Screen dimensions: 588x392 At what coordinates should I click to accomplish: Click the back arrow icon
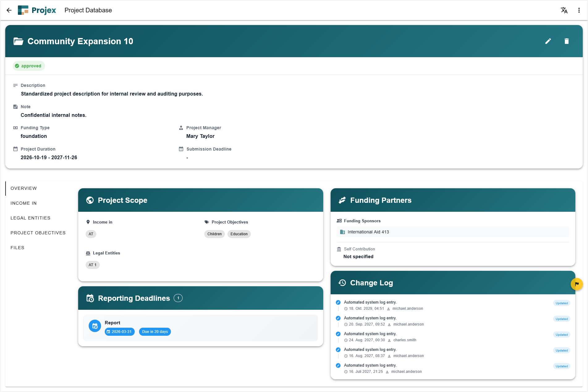pos(9,10)
